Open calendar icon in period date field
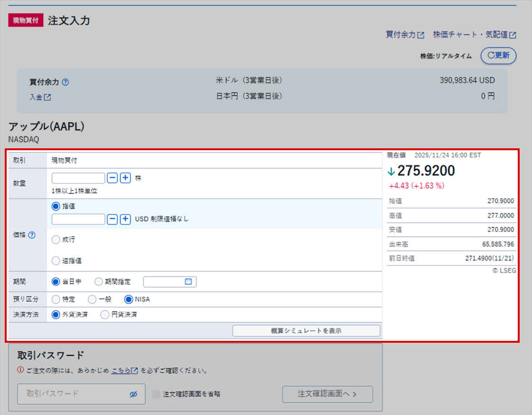Viewport: 532px width, 415px height. point(188,282)
